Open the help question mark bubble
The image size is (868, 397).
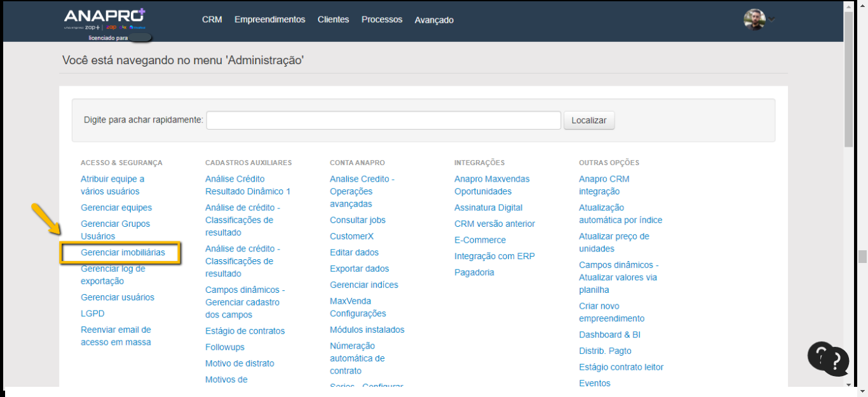[x=828, y=357]
